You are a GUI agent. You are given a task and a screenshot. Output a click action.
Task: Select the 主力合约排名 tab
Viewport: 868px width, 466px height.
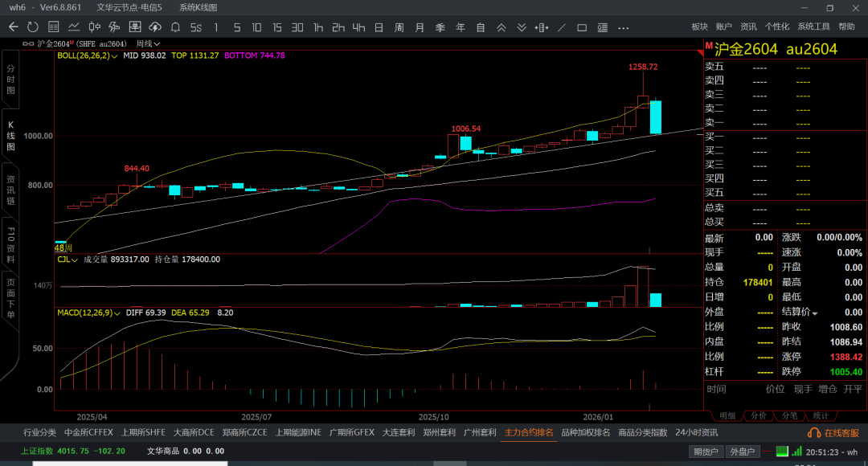coord(529,432)
